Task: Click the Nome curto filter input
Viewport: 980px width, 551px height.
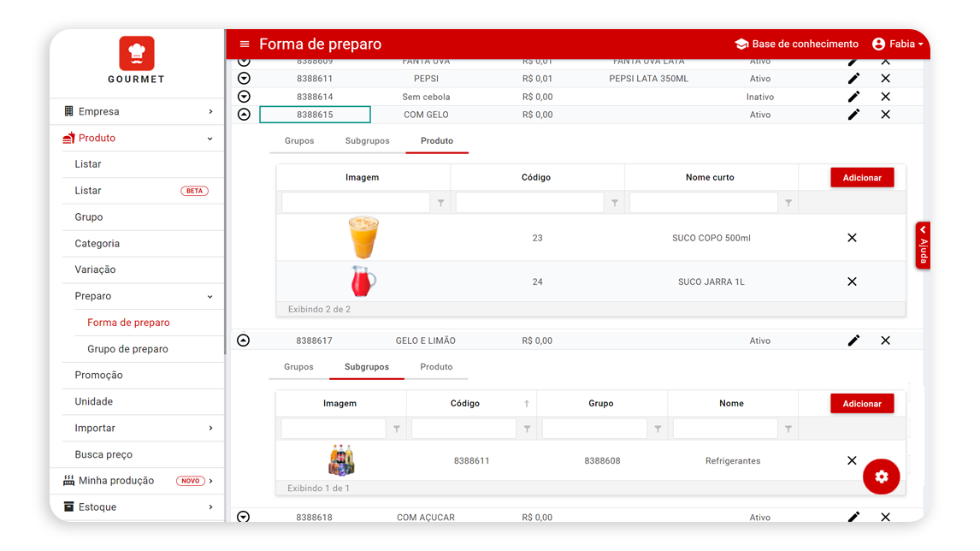Action: click(x=703, y=203)
